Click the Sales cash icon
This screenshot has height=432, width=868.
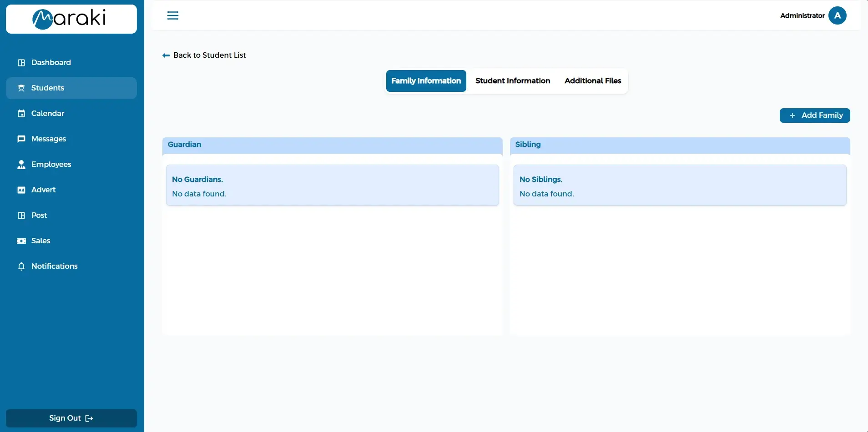[x=21, y=241]
